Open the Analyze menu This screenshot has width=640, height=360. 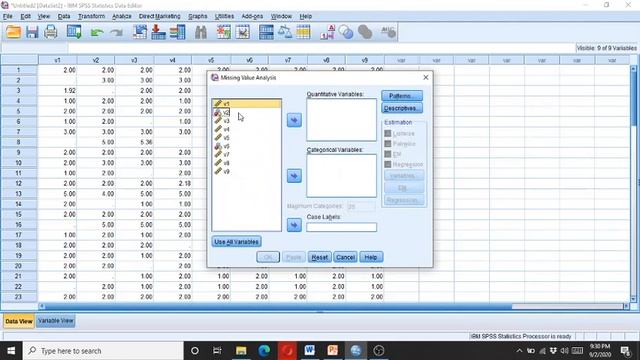[122, 16]
